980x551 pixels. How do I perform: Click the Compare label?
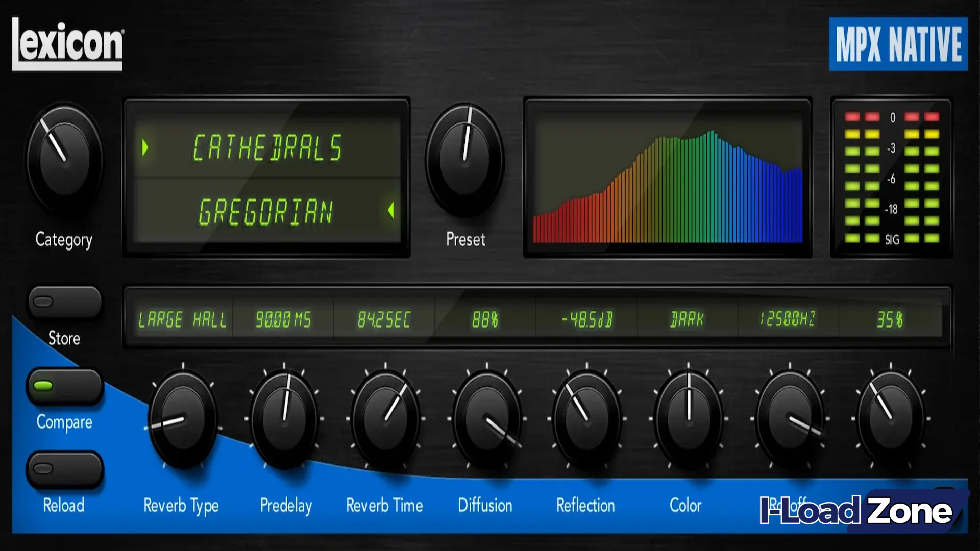[x=64, y=422]
